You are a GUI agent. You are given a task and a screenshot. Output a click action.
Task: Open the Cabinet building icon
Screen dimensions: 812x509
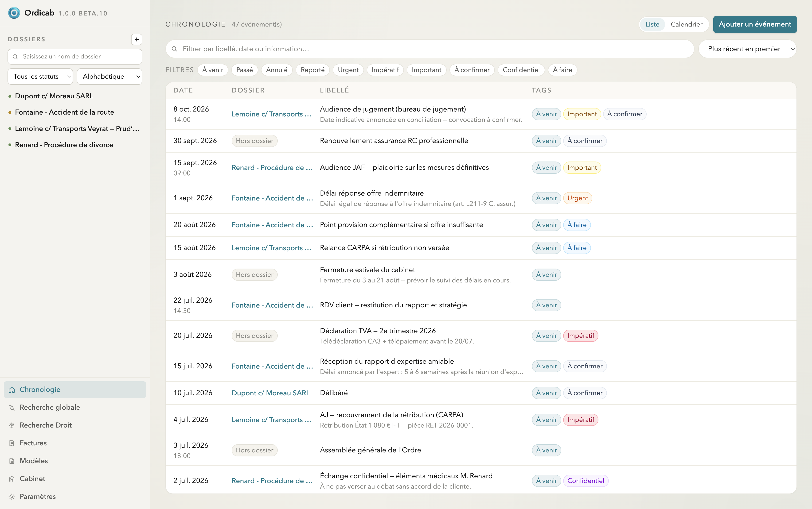tap(12, 479)
